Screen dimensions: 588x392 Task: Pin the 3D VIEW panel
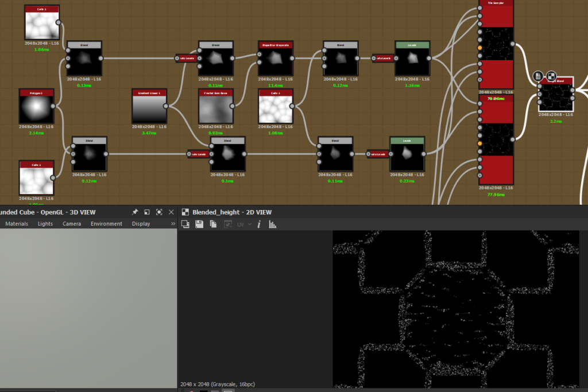point(134,212)
